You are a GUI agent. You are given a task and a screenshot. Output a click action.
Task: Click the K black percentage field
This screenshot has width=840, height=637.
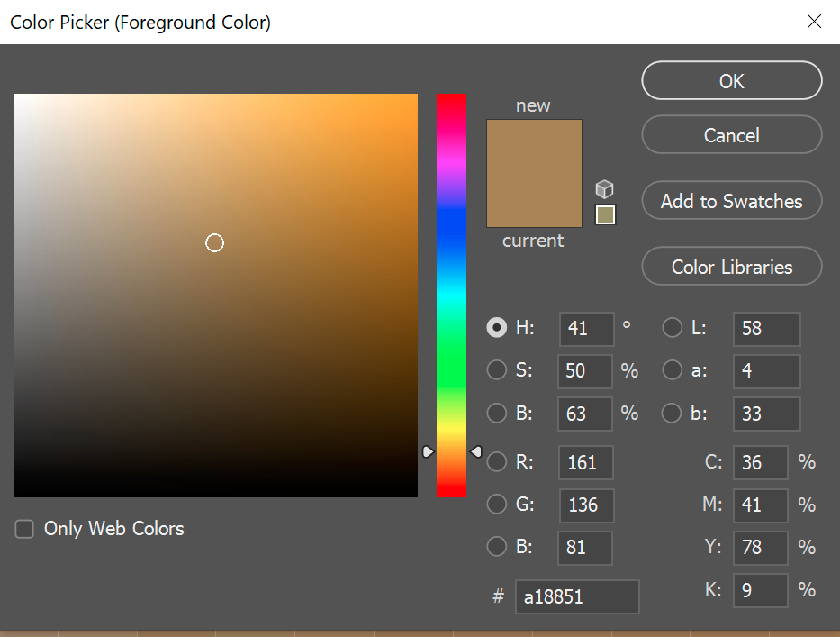click(x=760, y=591)
